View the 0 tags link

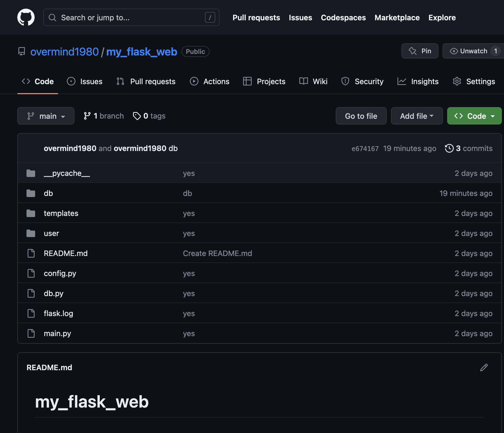point(149,116)
